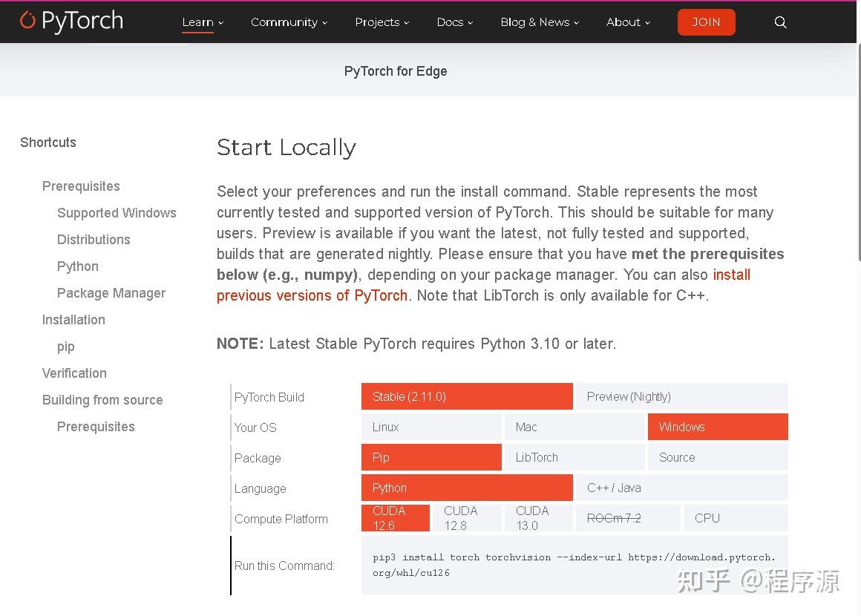Click the Shortcuts sidebar heading

tap(48, 142)
